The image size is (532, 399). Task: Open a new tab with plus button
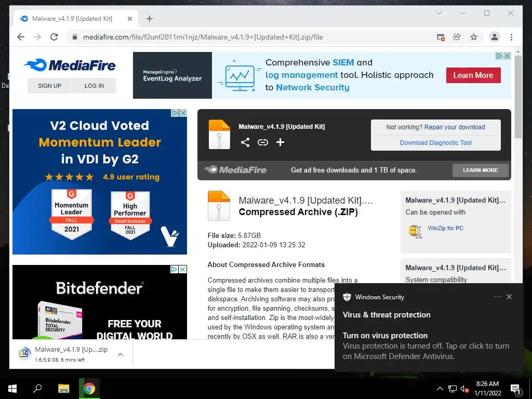(x=149, y=19)
